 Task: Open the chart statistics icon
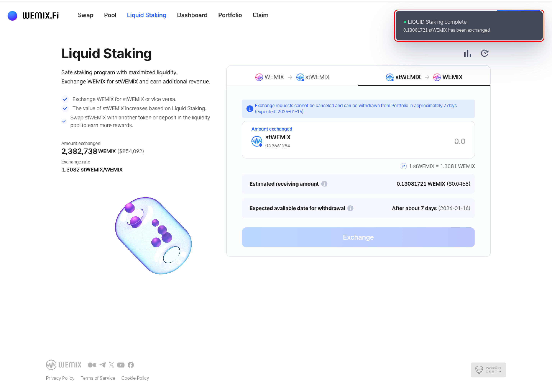(467, 53)
